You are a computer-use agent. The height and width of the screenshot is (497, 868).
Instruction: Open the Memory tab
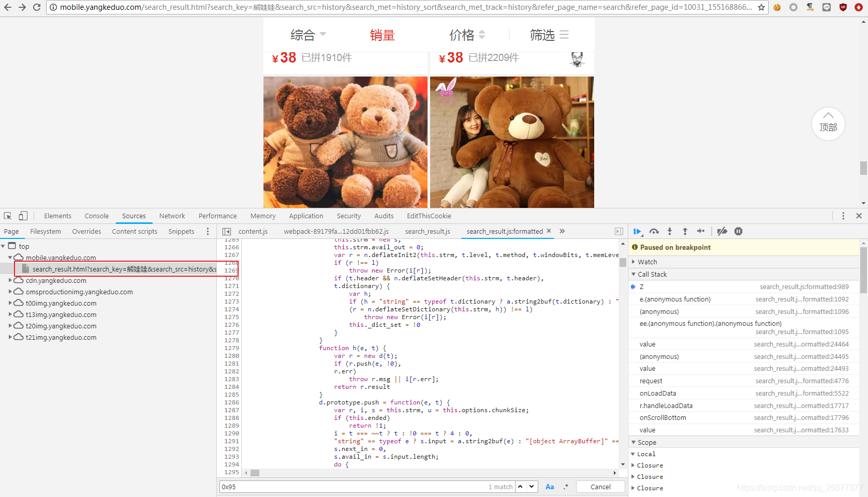click(263, 216)
